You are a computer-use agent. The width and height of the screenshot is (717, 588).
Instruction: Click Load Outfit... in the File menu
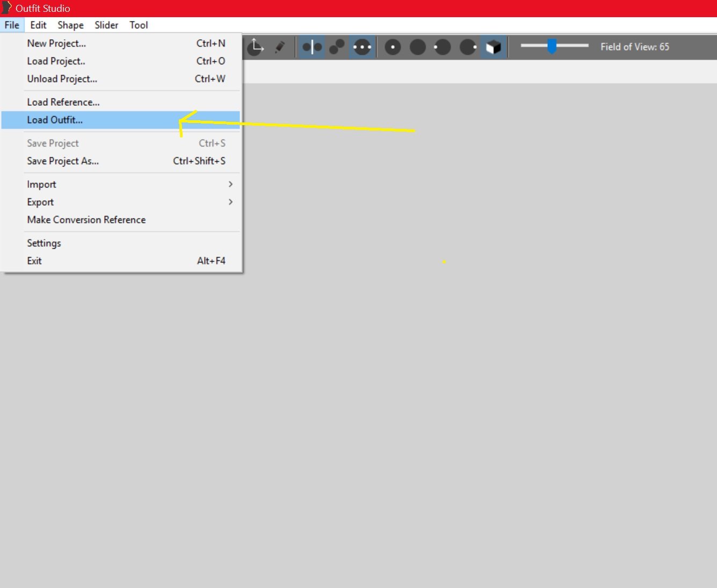point(121,120)
